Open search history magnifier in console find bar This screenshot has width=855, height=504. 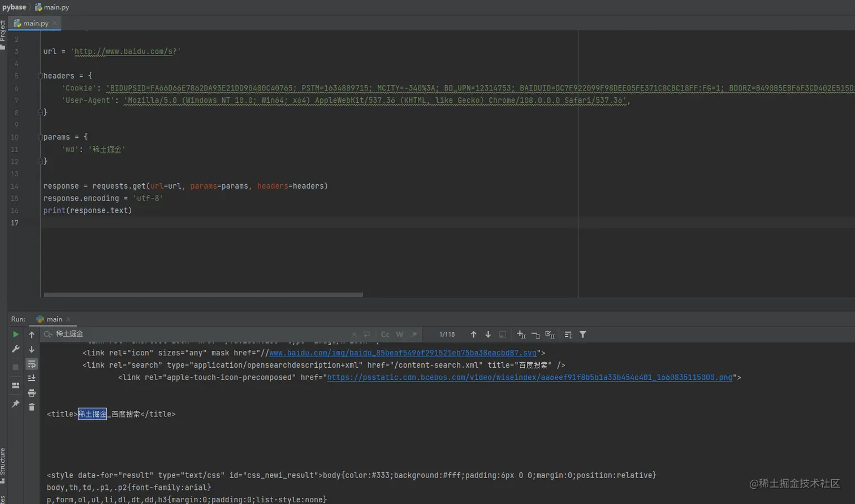click(x=48, y=334)
